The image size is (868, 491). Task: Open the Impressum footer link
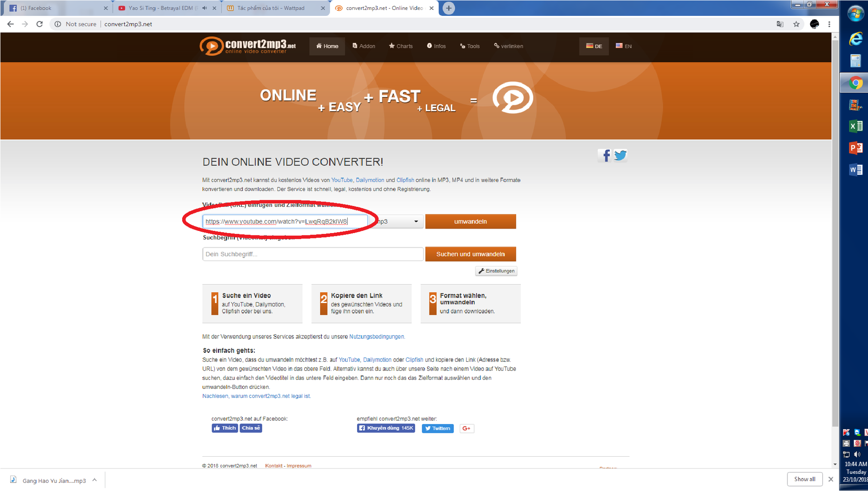tap(299, 466)
